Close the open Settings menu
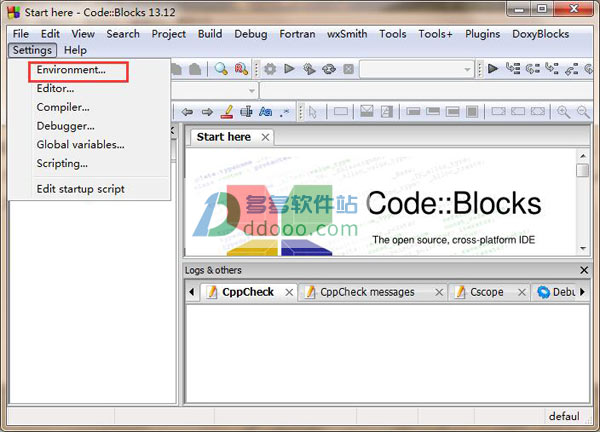The width and height of the screenshot is (600, 432). pyautogui.click(x=32, y=50)
